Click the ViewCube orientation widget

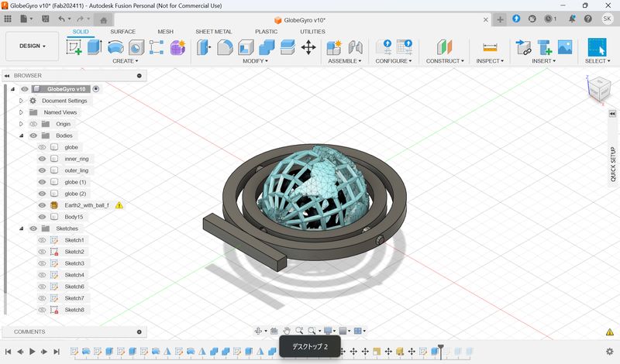click(x=598, y=89)
